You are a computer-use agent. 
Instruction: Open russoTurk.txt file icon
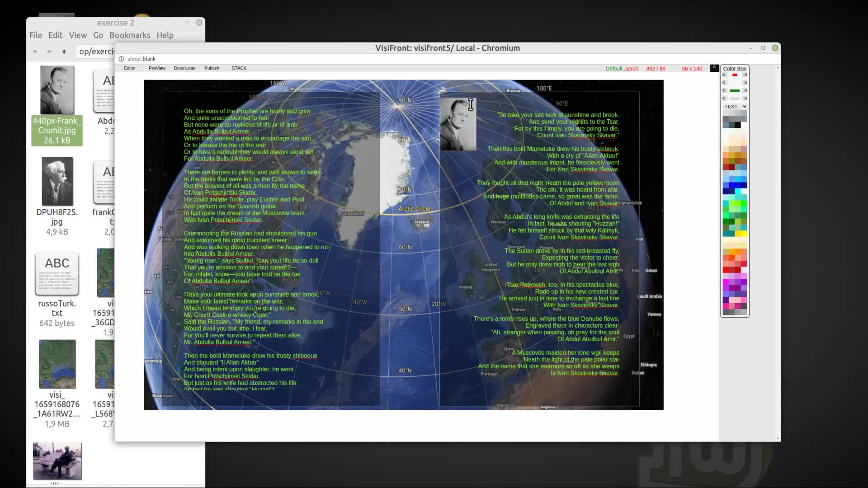point(57,274)
